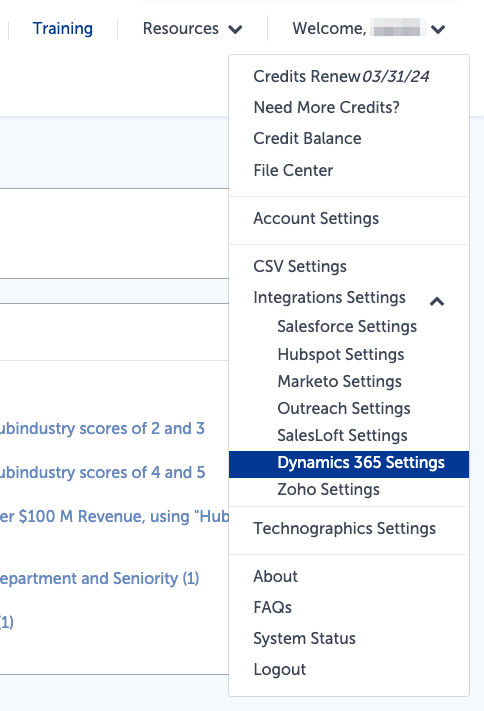Image resolution: width=484 pixels, height=711 pixels.
Task: Collapse Integrations Settings with the up chevron
Action: [437, 302]
